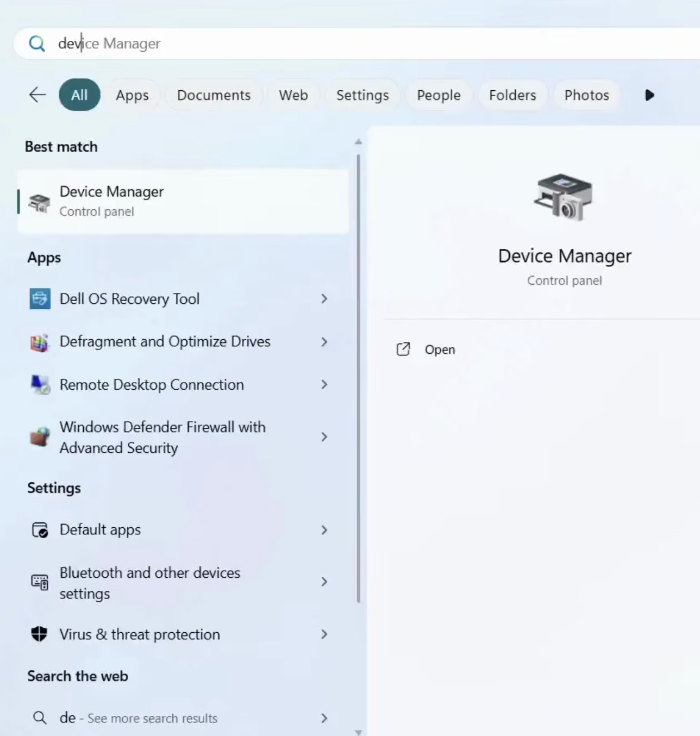Open 'de - See more search results'
The height and width of the screenshot is (736, 700).
pyautogui.click(x=183, y=718)
